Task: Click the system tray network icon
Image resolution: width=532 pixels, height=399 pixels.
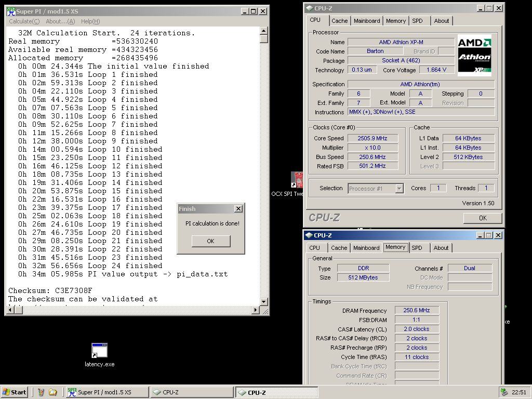Action: [x=505, y=392]
